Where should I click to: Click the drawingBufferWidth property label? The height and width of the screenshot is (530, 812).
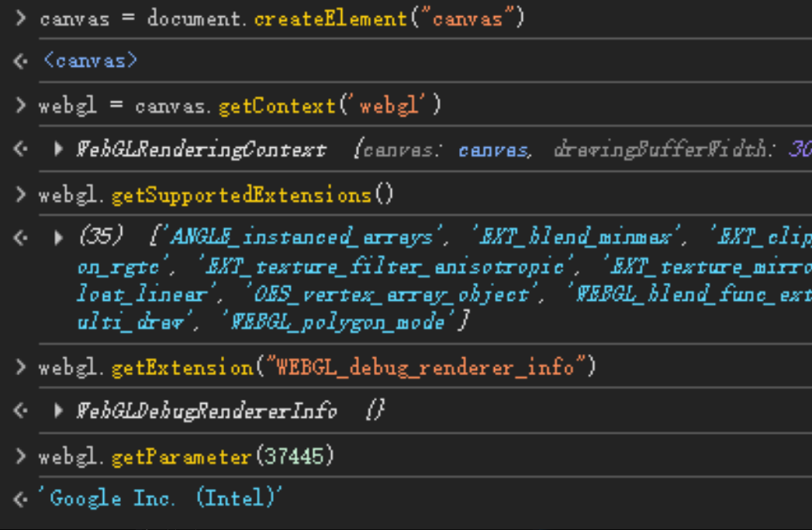661,150
